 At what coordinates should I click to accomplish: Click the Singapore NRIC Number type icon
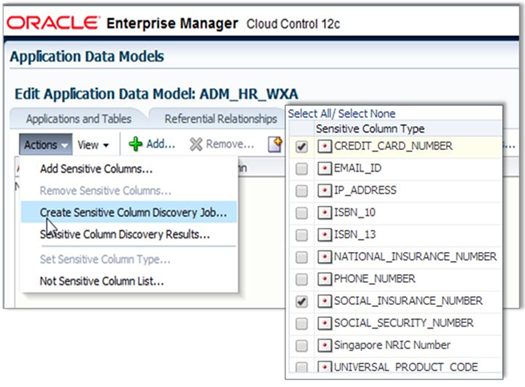tap(324, 345)
